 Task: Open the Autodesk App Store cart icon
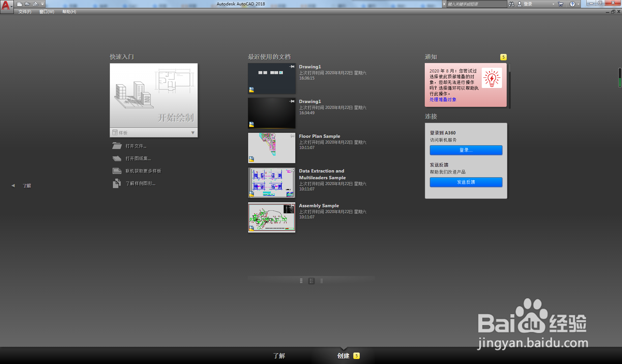[561, 4]
